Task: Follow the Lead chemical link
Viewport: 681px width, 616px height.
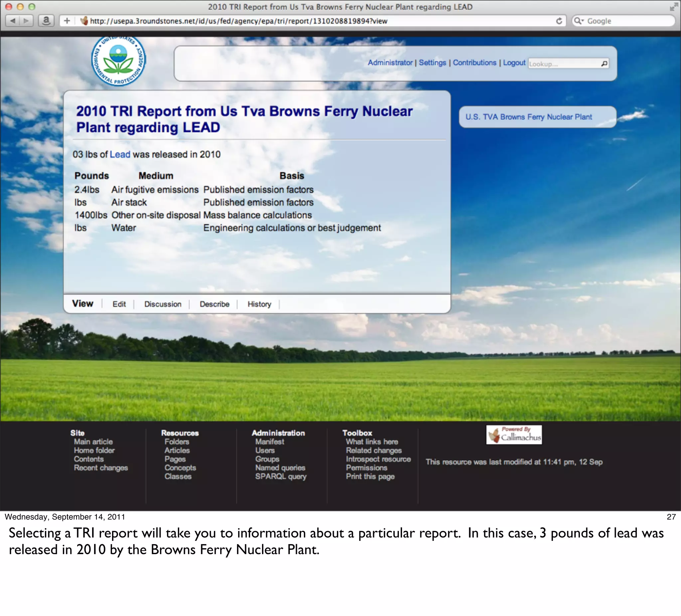Action: 120,154
